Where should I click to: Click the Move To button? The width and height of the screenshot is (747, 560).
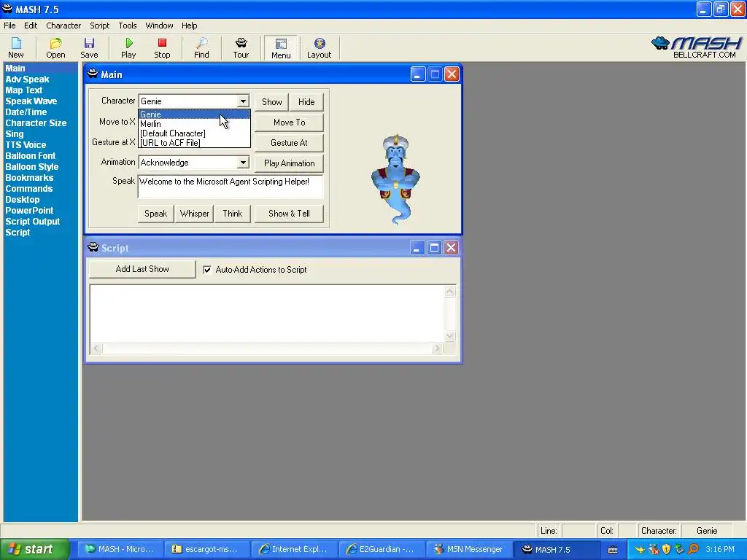289,122
